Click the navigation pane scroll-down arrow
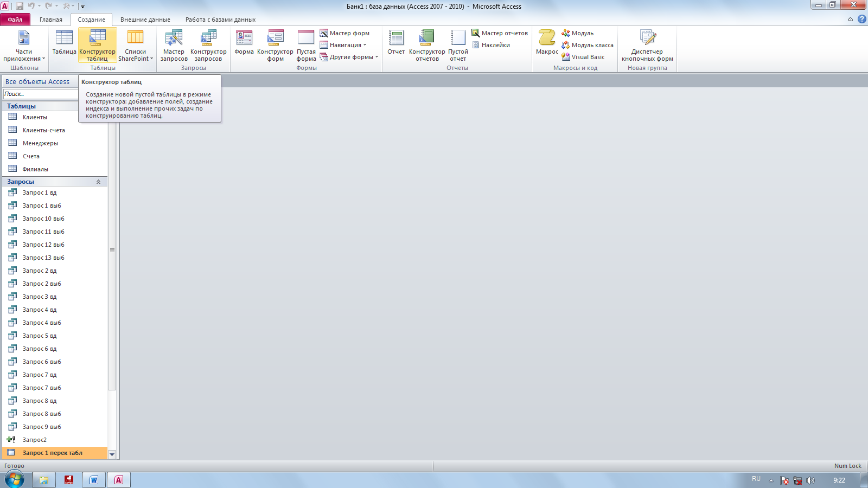This screenshot has height=488, width=868. (112, 454)
